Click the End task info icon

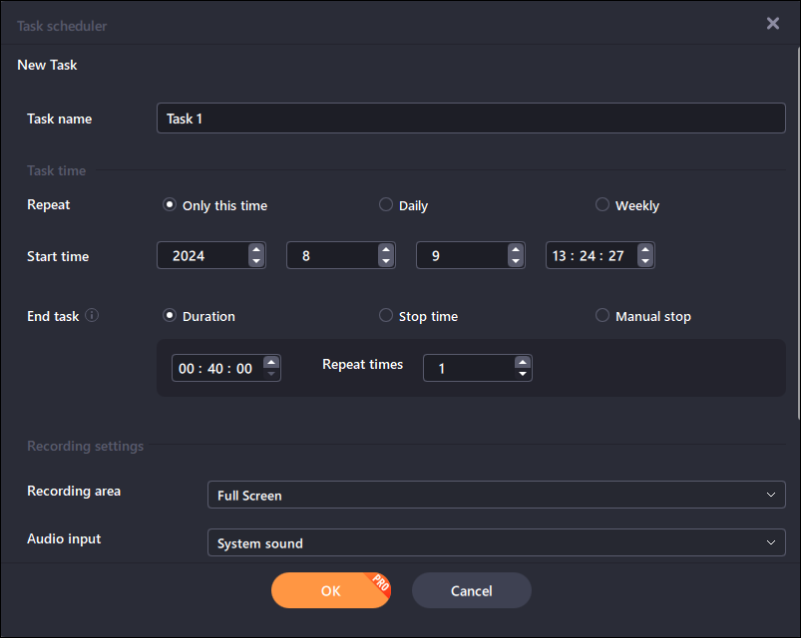[92, 316]
